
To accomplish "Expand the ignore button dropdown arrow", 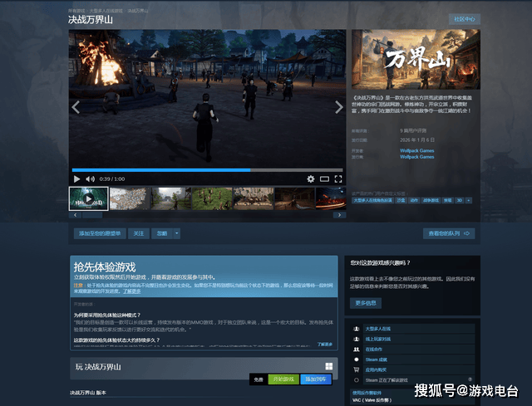I will point(176,233).
